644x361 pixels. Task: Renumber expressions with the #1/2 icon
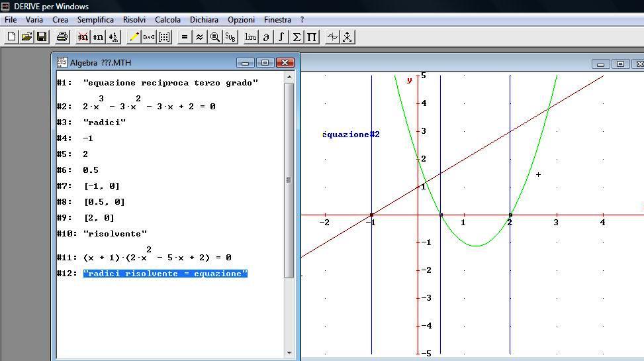coord(113,37)
